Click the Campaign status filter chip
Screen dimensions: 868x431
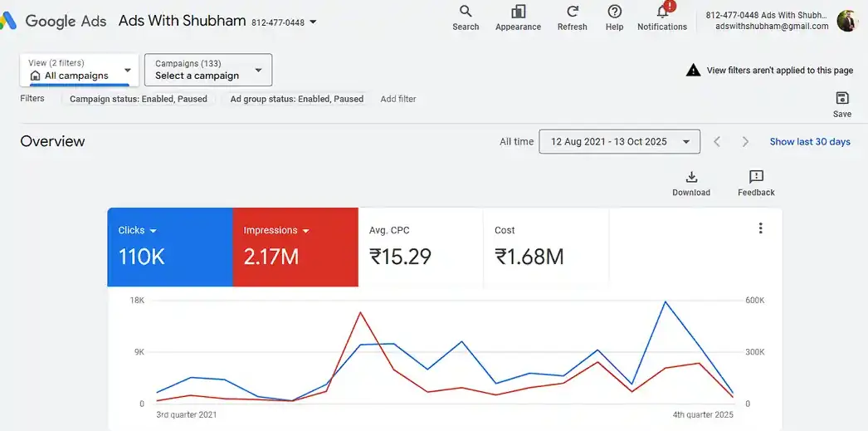139,99
